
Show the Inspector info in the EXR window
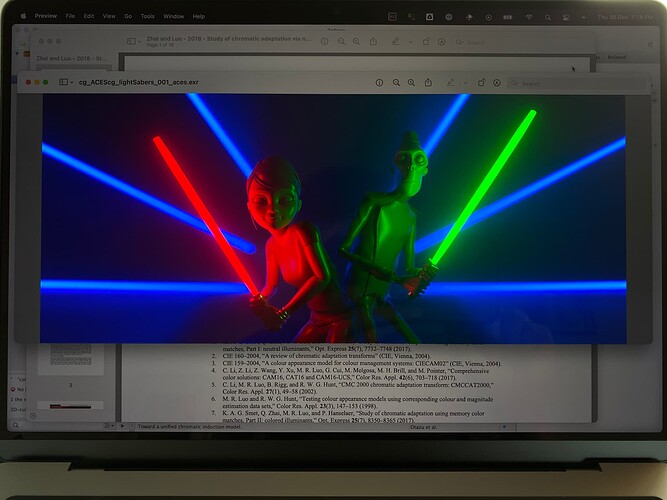point(379,83)
